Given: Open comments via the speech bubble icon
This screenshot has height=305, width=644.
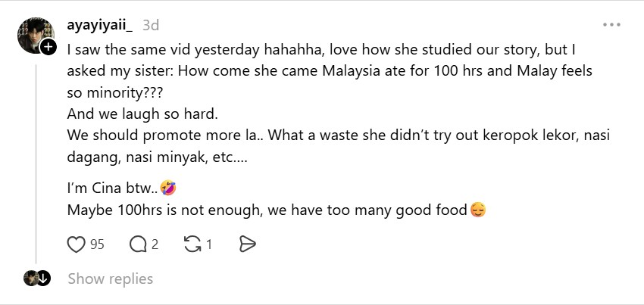Looking at the screenshot, I should tap(138, 244).
